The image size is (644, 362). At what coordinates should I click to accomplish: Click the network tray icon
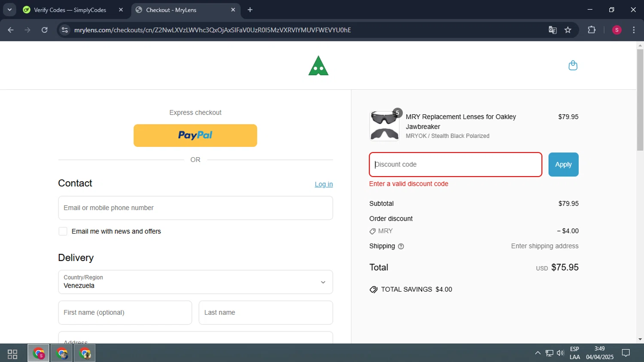(549, 353)
